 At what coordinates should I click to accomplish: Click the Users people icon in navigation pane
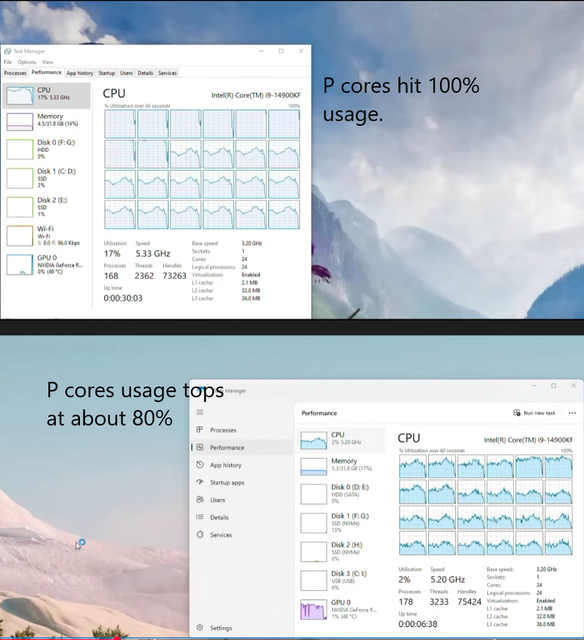(x=200, y=500)
